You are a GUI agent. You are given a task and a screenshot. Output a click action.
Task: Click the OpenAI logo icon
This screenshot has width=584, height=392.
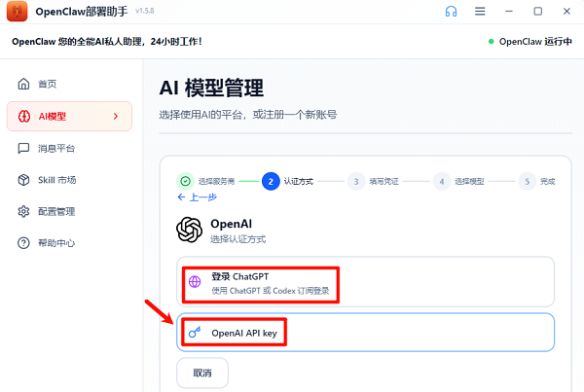(189, 230)
